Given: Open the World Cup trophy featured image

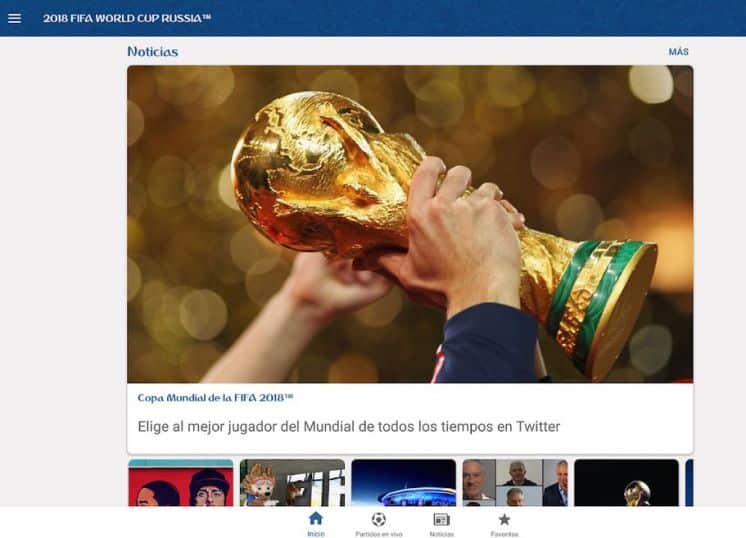Looking at the screenshot, I should [410, 224].
